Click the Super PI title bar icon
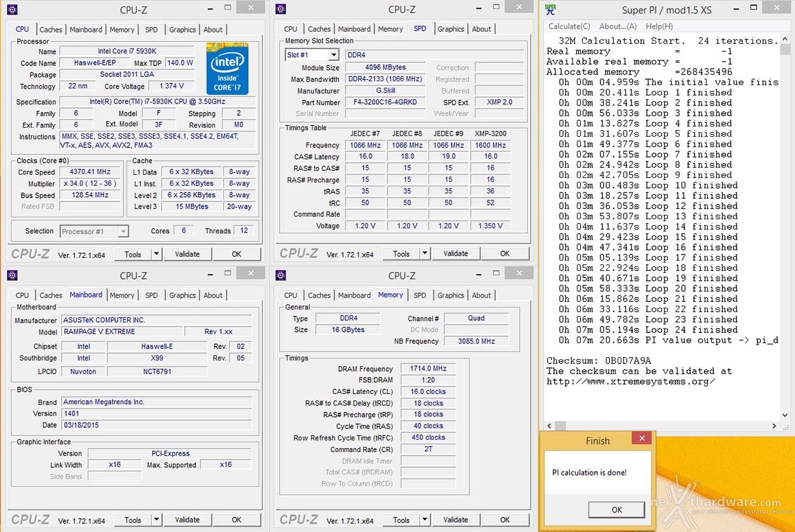 click(550, 10)
